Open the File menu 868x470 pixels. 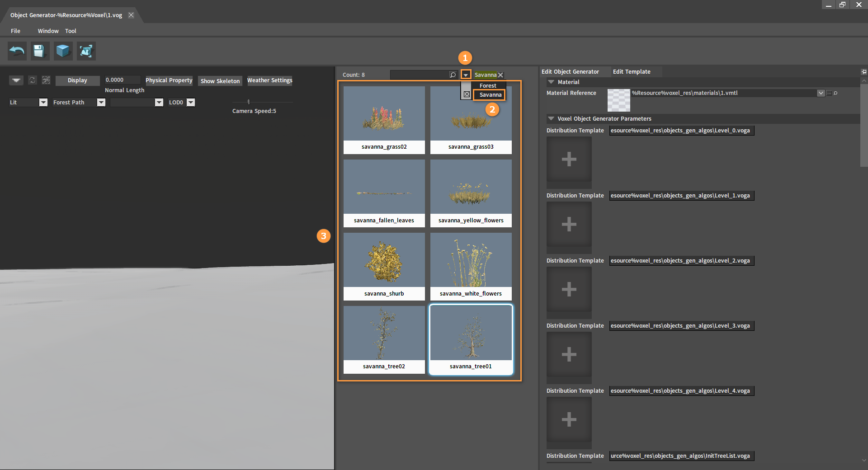pos(15,31)
